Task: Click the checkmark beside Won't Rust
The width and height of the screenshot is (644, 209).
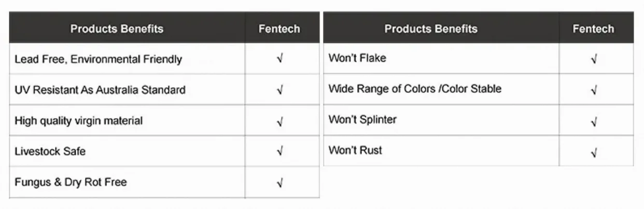Action: tap(594, 152)
